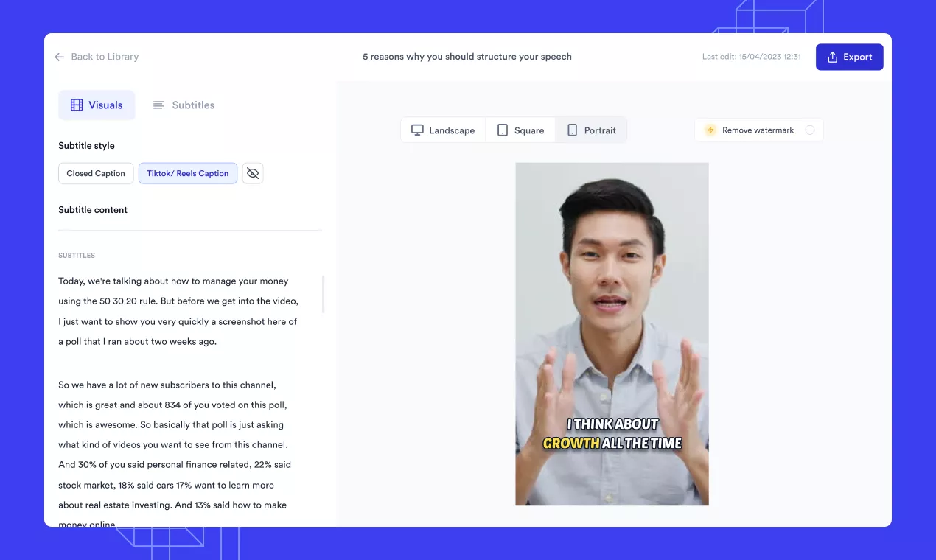Click the Subtitles lines icon

158,105
